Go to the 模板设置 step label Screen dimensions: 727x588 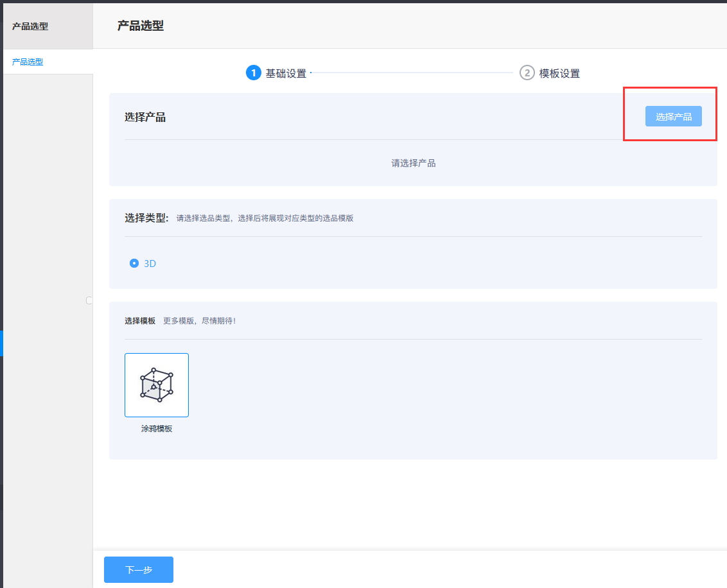(559, 73)
